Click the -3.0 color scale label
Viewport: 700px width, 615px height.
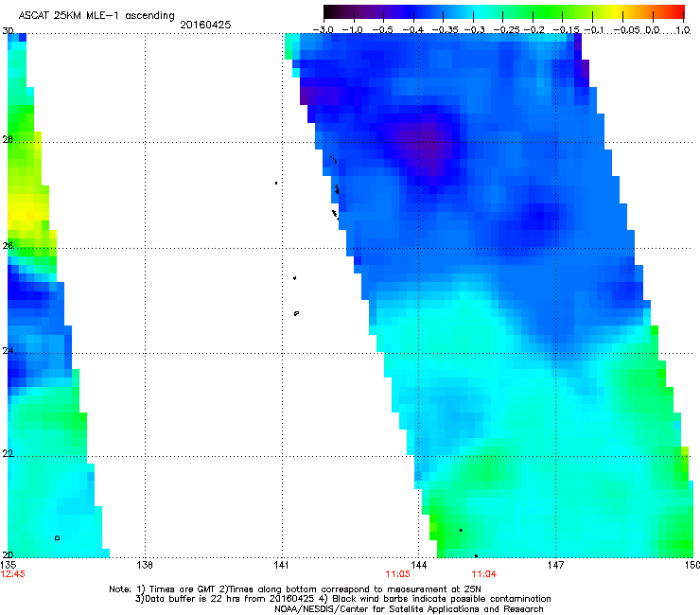(323, 30)
